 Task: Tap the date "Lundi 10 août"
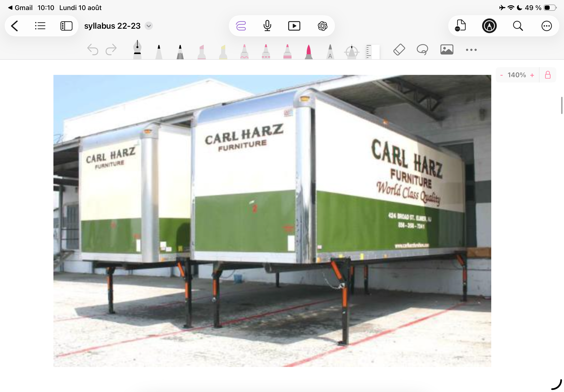[x=80, y=8]
